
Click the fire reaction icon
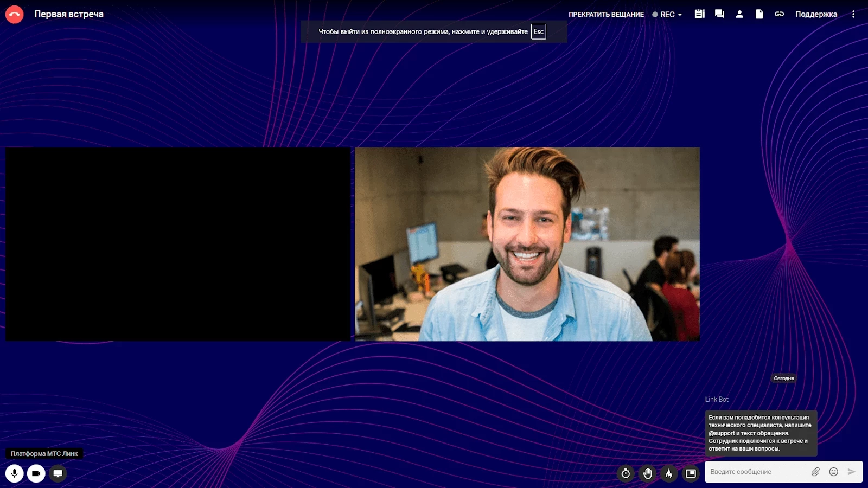pos(669,473)
